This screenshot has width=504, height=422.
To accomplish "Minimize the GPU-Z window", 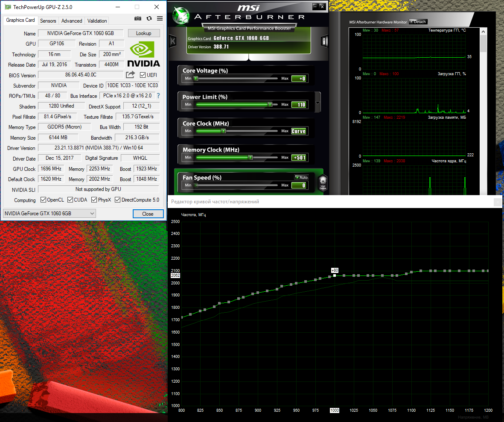I will point(118,7).
